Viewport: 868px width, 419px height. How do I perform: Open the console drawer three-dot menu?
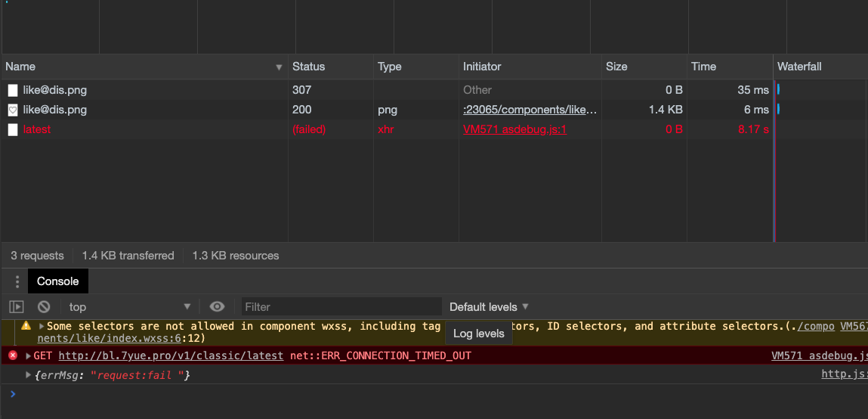pos(17,281)
